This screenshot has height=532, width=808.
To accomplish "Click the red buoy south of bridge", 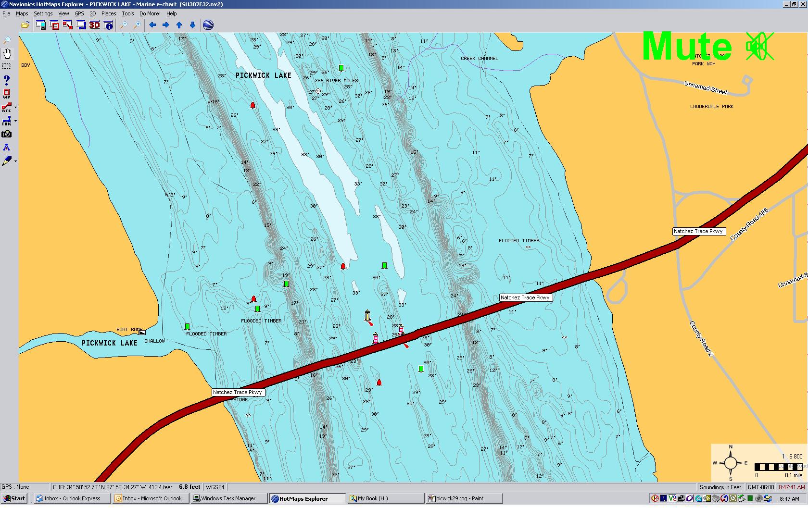I will pos(379,383).
